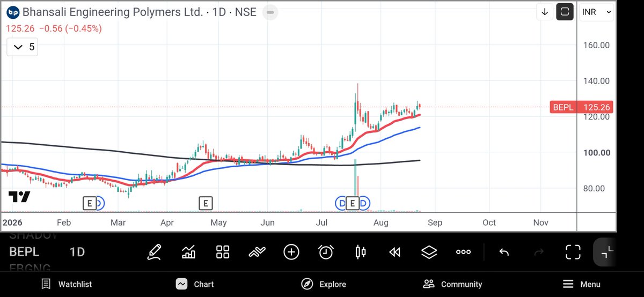Image resolution: width=644 pixels, height=297 pixels.
Task: Undo last chart action
Action: click(504, 251)
